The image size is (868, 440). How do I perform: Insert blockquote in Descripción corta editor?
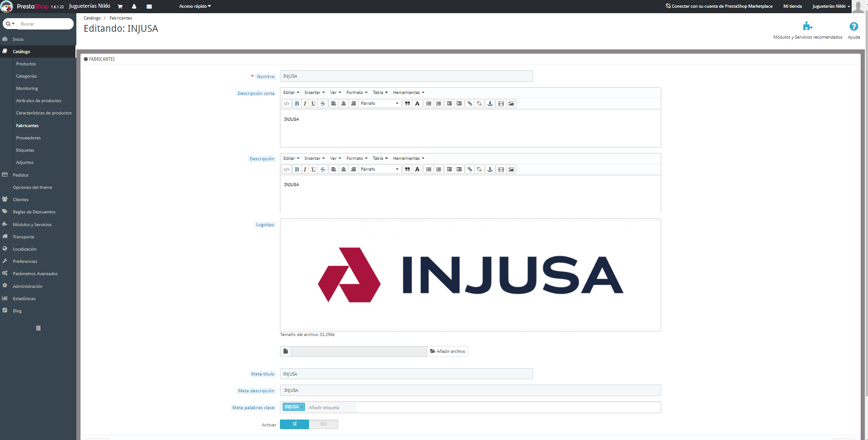point(408,104)
